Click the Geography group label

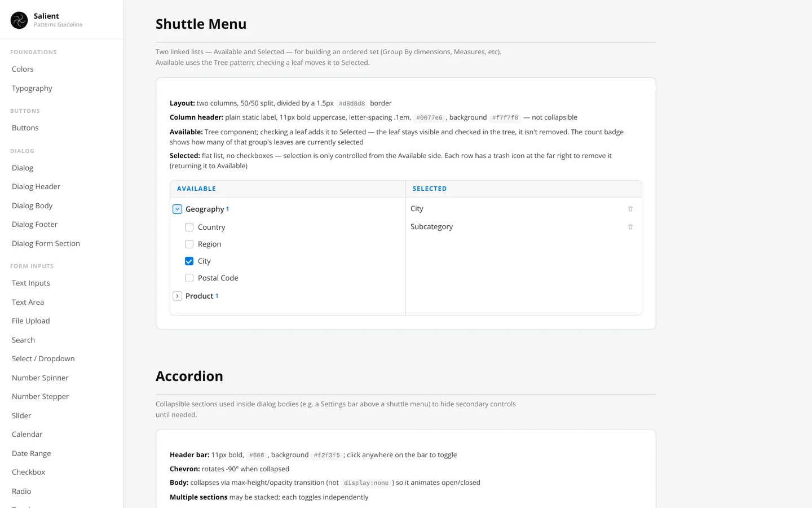[x=205, y=209]
